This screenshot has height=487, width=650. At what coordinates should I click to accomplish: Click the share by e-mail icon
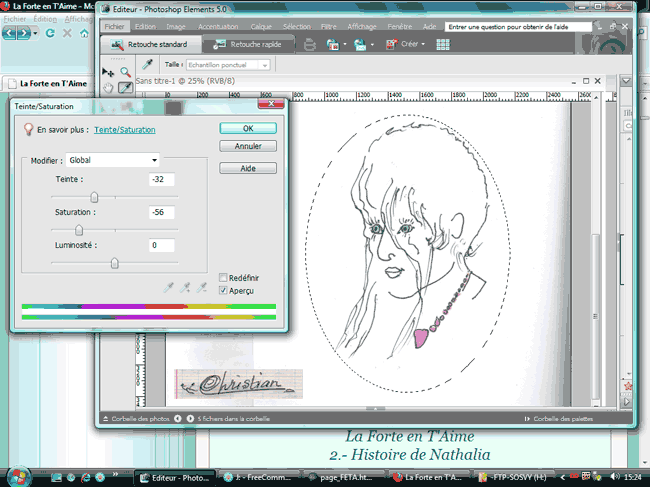360,44
